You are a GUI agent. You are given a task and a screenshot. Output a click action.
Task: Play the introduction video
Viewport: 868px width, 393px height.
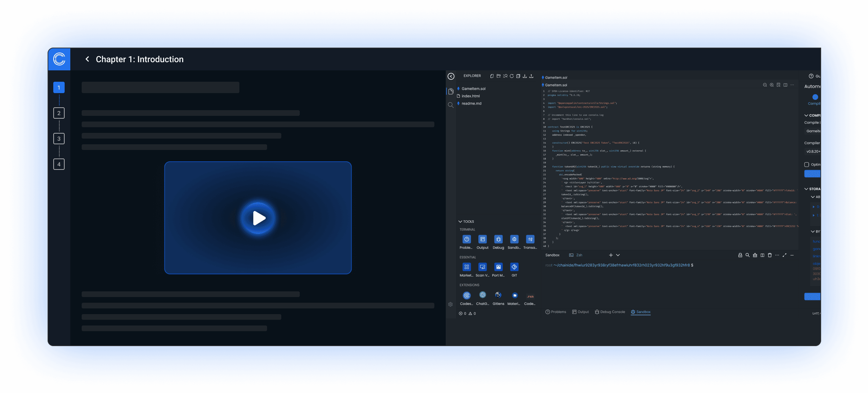[258, 218]
